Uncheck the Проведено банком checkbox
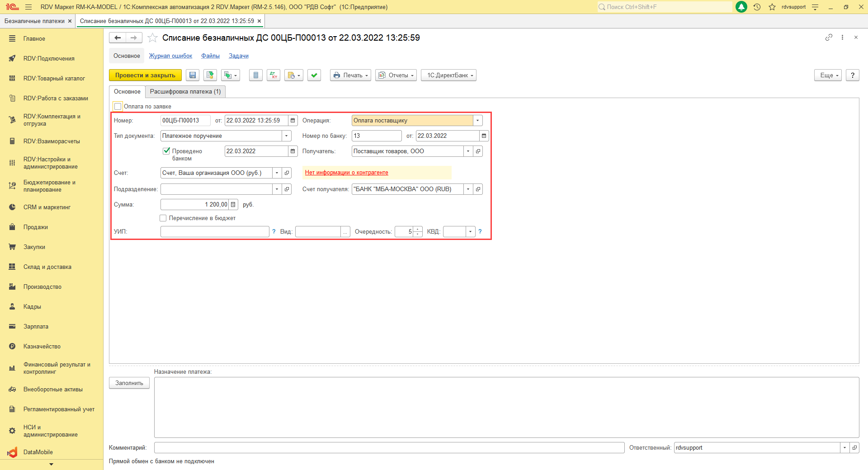 166,151
